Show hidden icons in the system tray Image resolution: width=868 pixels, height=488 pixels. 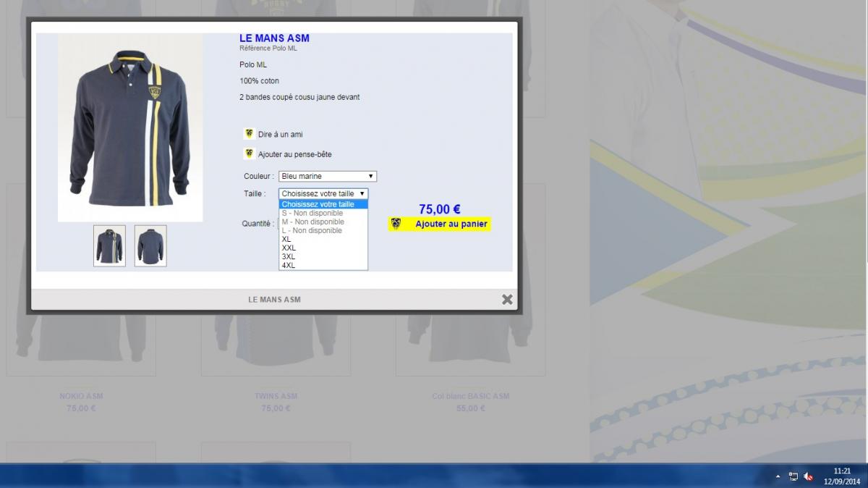click(x=778, y=476)
